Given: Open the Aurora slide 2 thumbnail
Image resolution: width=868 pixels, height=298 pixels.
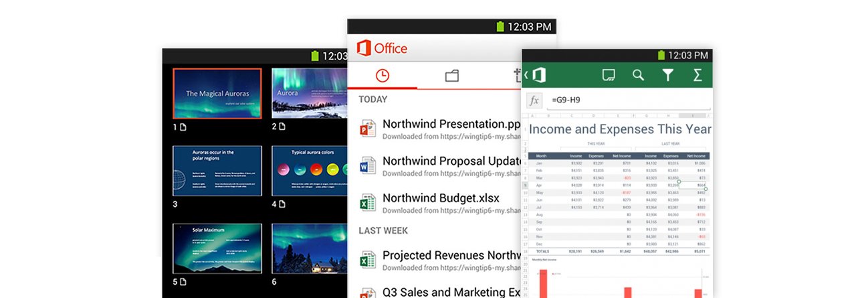Looking at the screenshot, I should tap(310, 93).
